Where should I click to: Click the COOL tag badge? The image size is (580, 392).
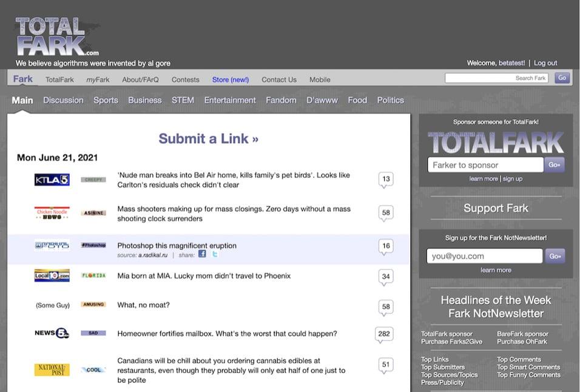(93, 370)
